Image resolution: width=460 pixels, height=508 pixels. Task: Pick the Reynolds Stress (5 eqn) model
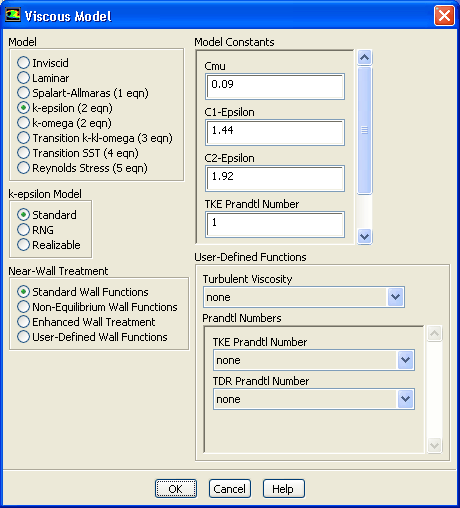(x=82, y=168)
